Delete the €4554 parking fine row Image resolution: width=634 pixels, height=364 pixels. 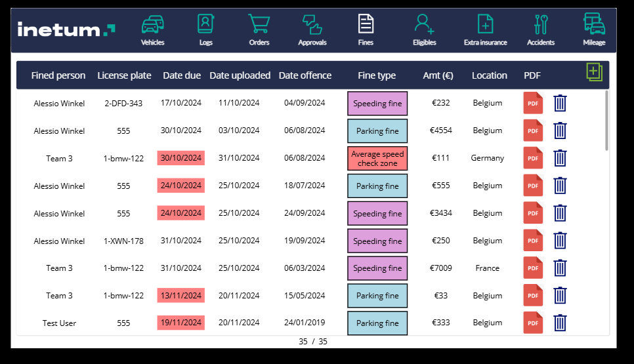click(560, 131)
